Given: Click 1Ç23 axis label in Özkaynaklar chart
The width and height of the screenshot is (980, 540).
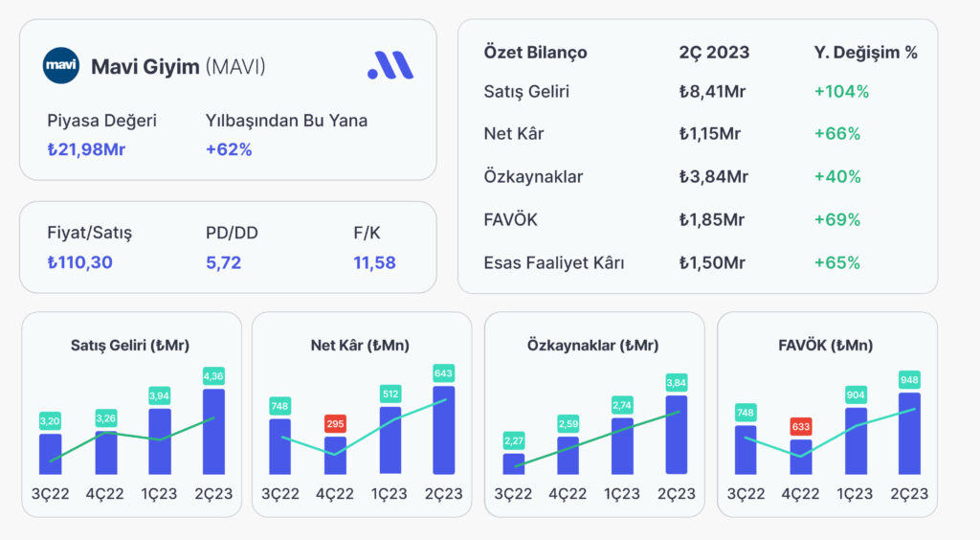Looking at the screenshot, I should [x=622, y=494].
